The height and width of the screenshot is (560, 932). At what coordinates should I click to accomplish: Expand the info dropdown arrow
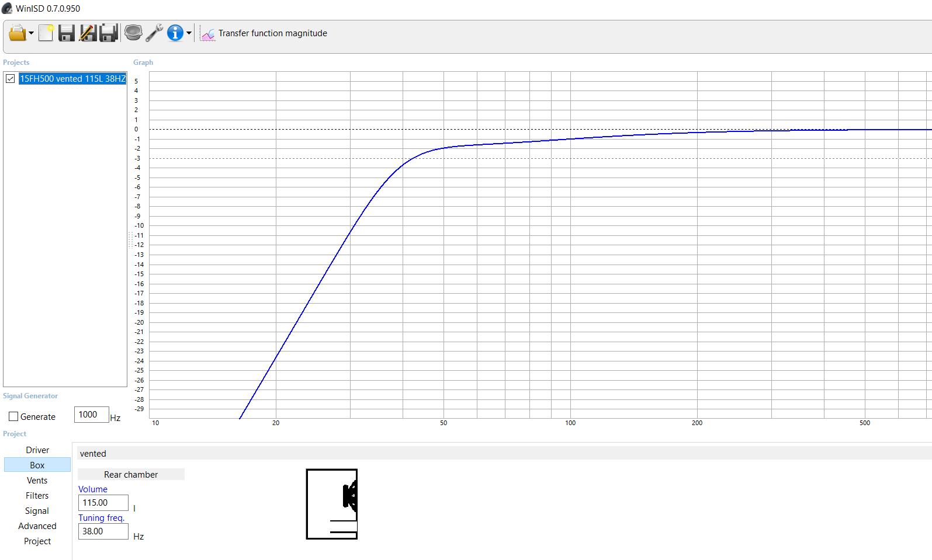(189, 33)
